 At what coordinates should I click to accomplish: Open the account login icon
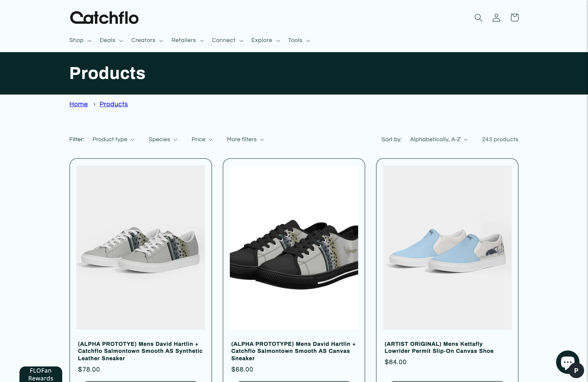[496, 18]
